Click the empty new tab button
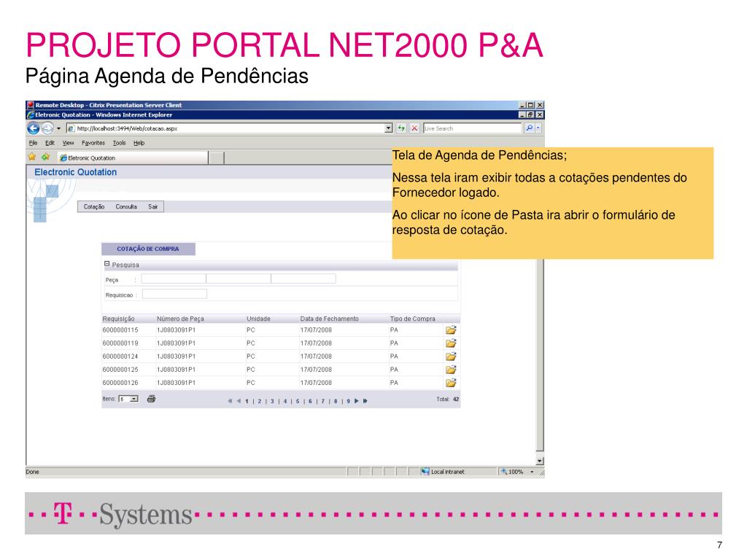Image resolution: width=747 pixels, height=560 pixels. tap(216, 158)
